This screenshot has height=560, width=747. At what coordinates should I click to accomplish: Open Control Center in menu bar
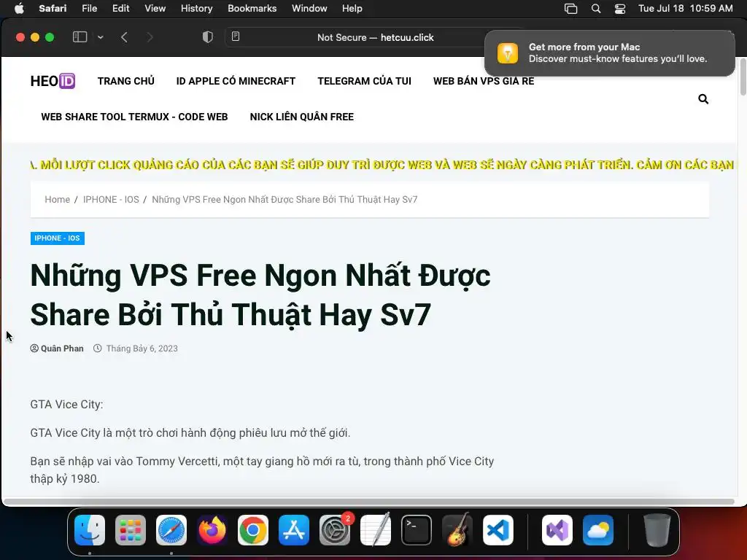click(620, 9)
